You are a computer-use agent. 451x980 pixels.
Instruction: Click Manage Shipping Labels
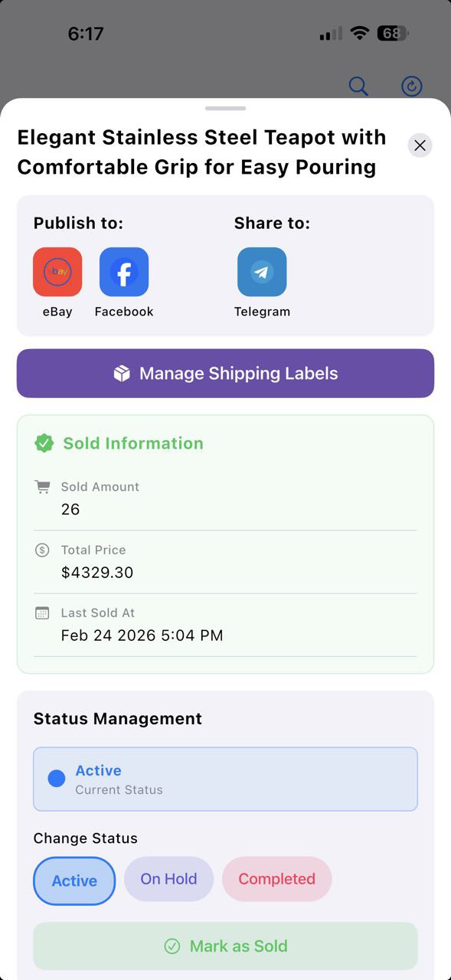(225, 373)
